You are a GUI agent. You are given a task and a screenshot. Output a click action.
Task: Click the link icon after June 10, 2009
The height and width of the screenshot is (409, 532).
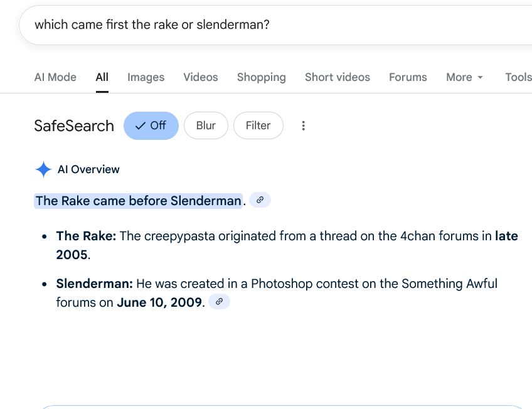[219, 302]
